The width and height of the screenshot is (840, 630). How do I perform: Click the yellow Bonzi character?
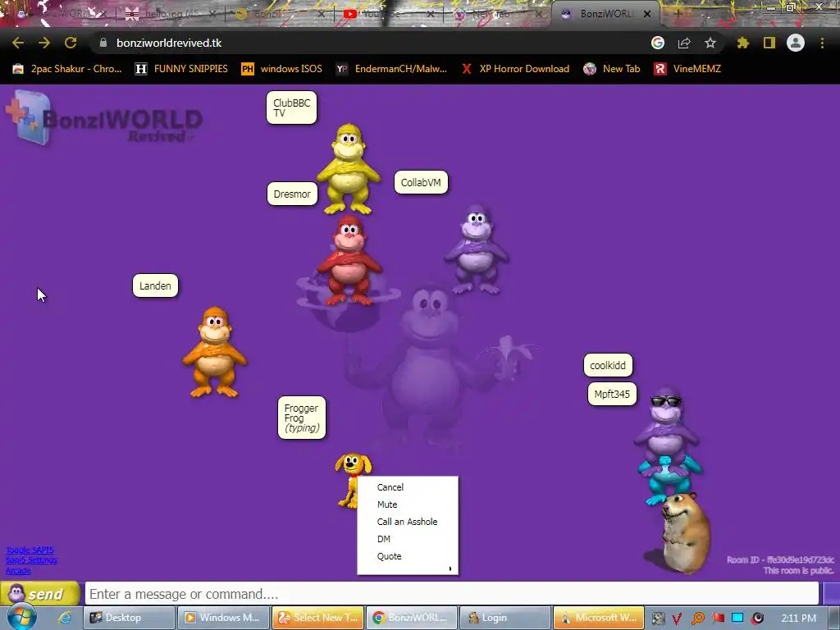click(x=349, y=169)
